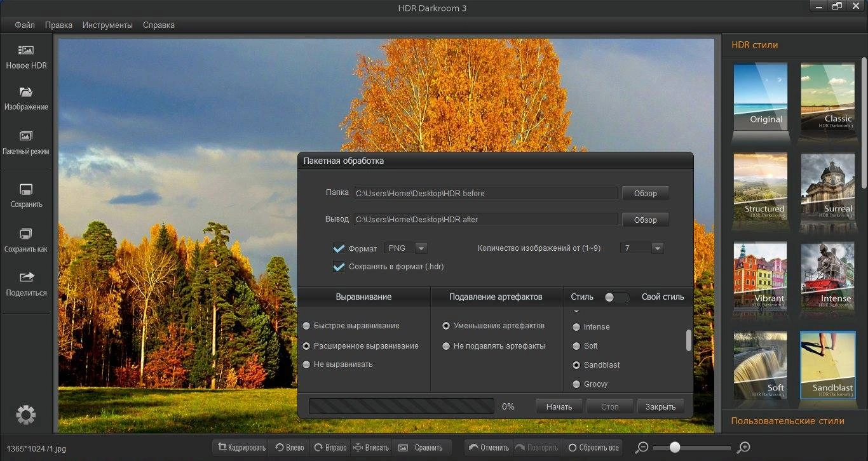Screen dimensions: 868x461
Task: Select the Intense style thumbnail
Action: 827,276
